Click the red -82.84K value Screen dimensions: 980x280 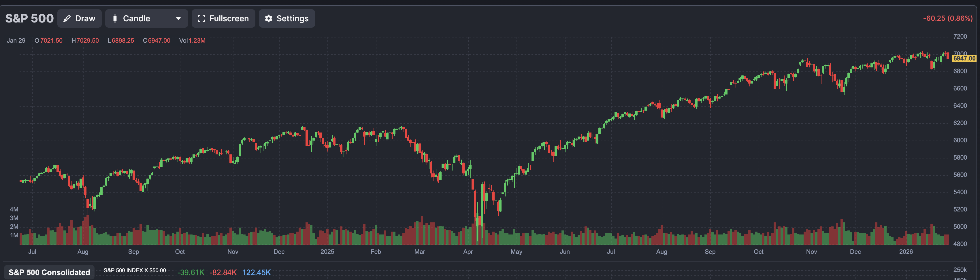[x=223, y=273]
